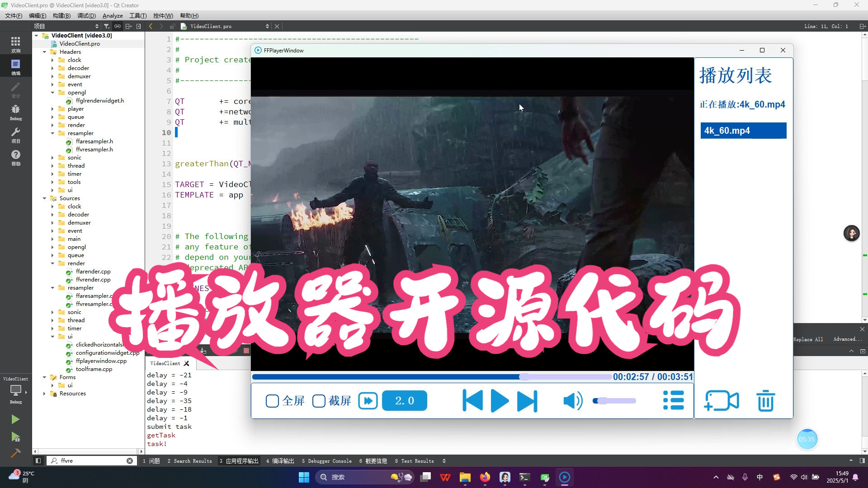The image size is (868, 488).
Task: Collapse the Headers opengl folder
Action: click(x=52, y=93)
